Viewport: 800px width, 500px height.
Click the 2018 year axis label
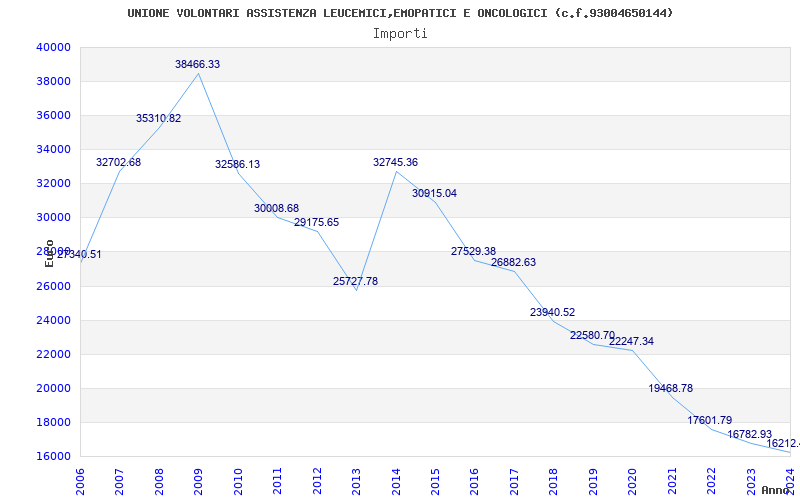(x=554, y=481)
